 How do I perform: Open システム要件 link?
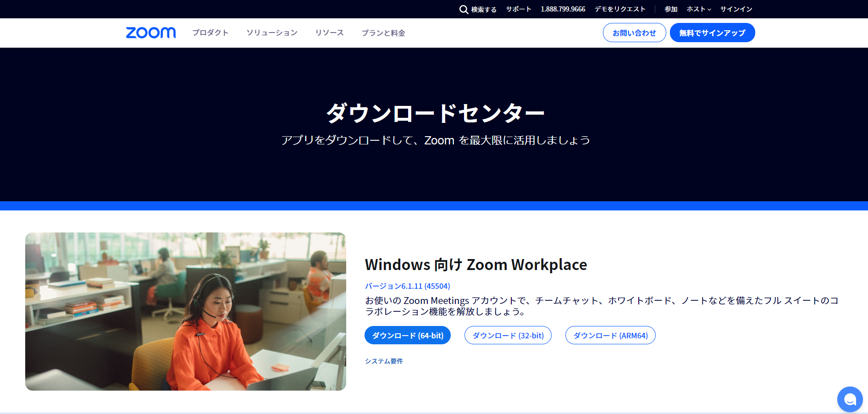pyautogui.click(x=384, y=361)
